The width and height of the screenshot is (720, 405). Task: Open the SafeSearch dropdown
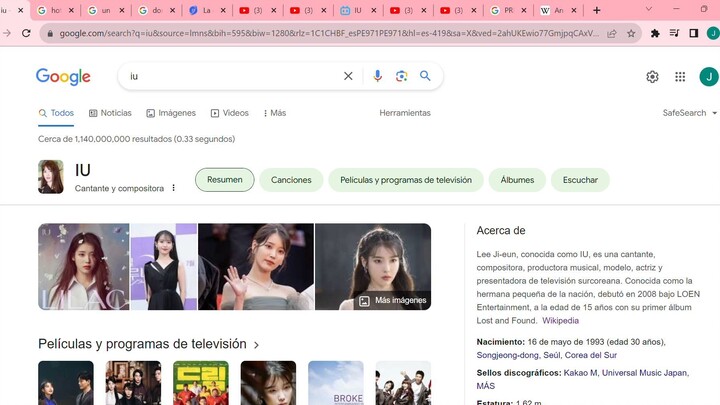click(689, 113)
